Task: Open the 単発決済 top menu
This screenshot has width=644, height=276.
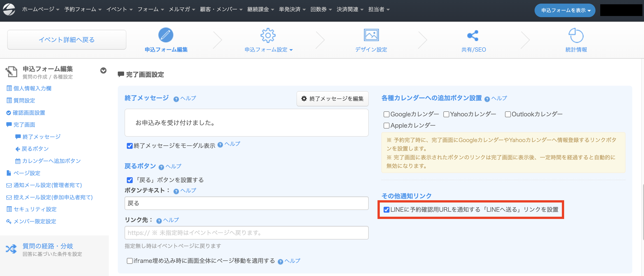Action: 292,9
